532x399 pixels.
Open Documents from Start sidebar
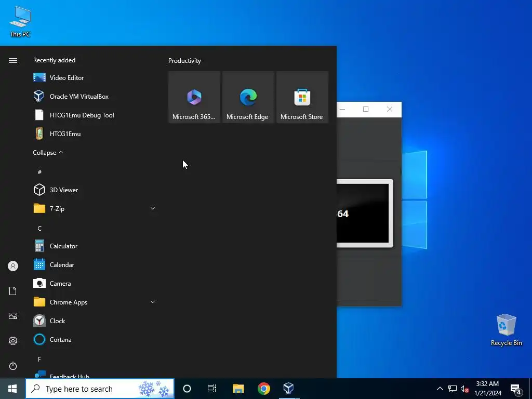(x=13, y=291)
